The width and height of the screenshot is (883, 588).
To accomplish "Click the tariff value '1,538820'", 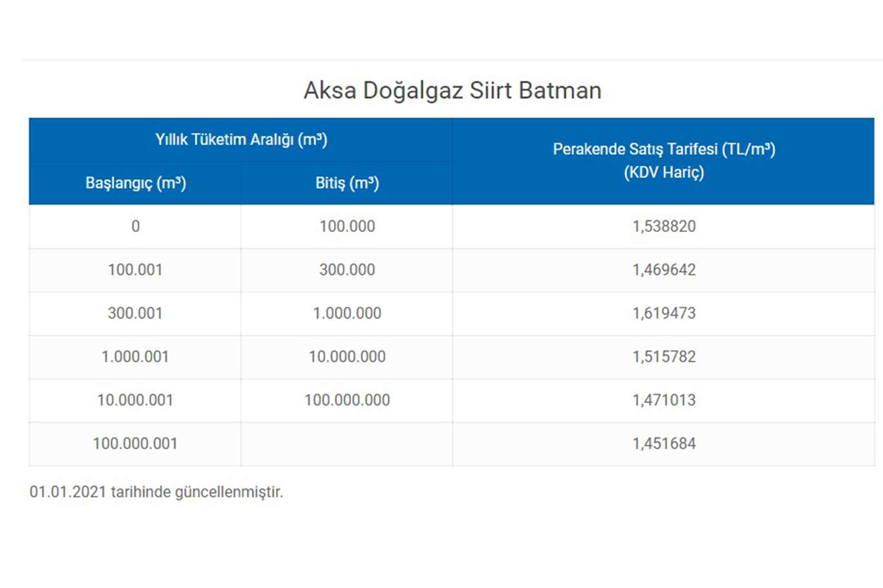I will click(x=664, y=227).
